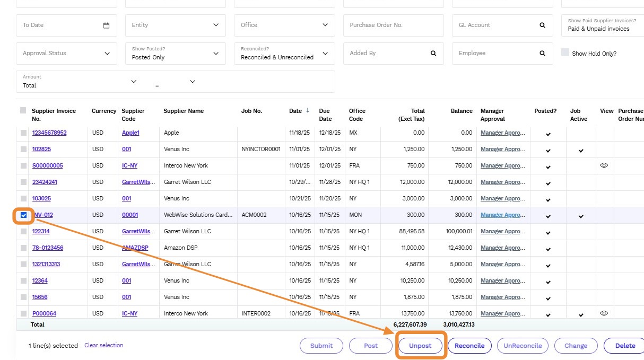Click the Added By search magnifier icon
This screenshot has height=360, width=644.
pyautogui.click(x=433, y=54)
